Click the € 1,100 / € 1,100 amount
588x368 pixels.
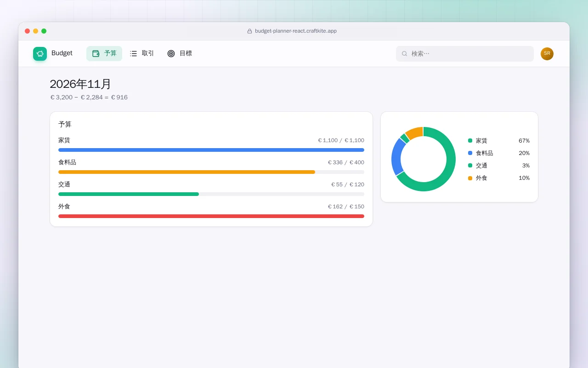(341, 140)
